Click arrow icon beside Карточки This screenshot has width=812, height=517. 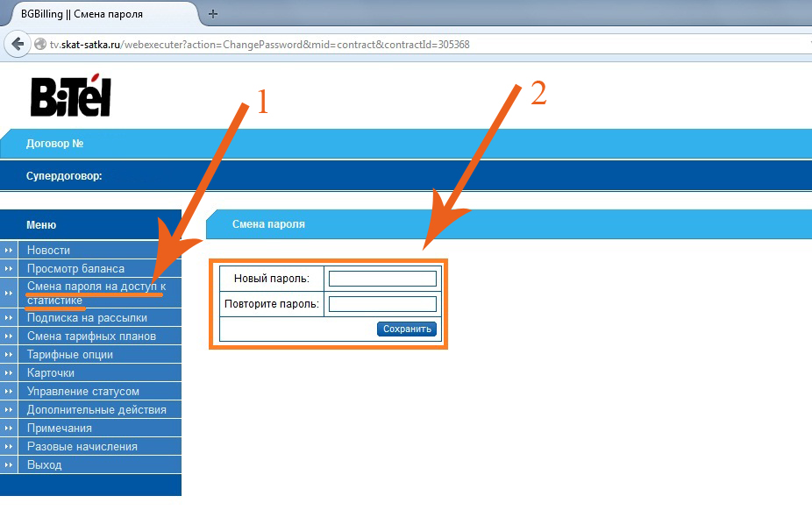8,373
